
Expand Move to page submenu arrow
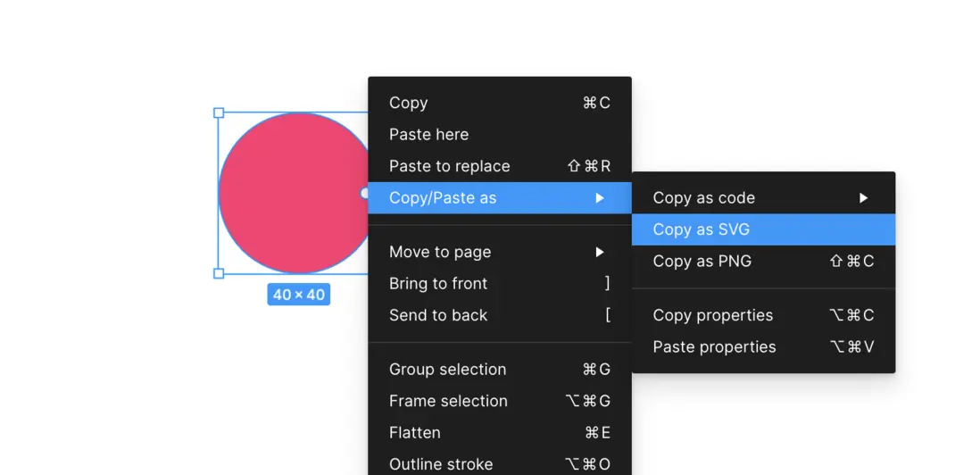point(600,253)
